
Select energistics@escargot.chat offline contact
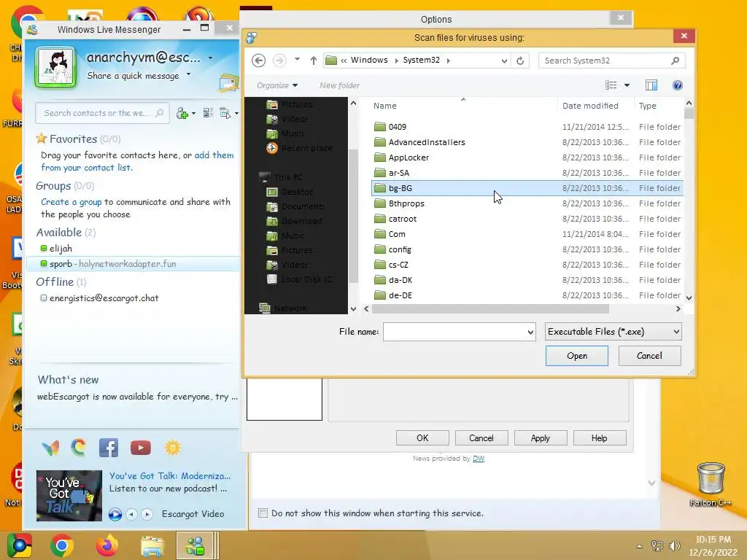pyautogui.click(x=104, y=298)
